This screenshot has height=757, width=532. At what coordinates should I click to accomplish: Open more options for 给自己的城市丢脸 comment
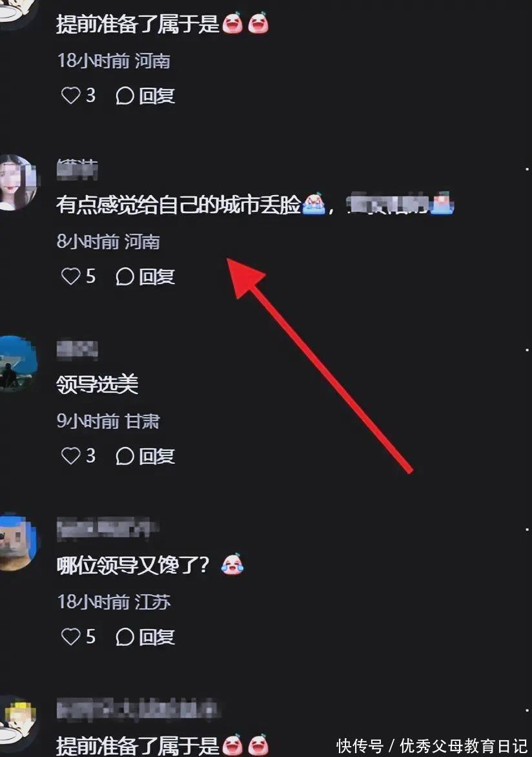click(x=527, y=169)
